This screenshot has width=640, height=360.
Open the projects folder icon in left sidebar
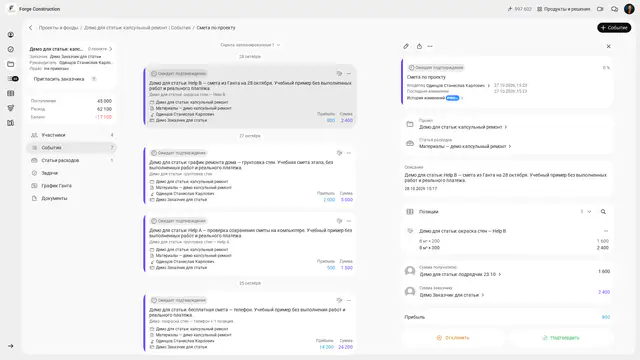click(11, 64)
